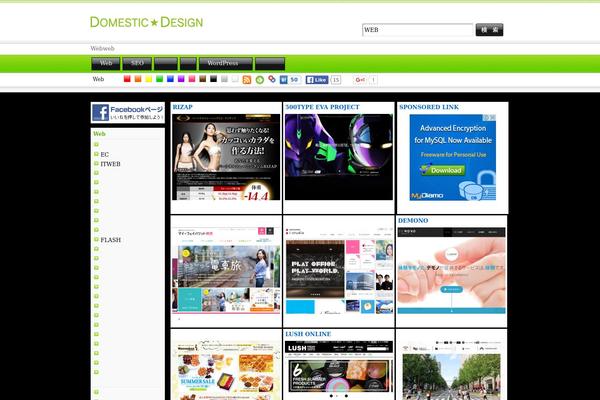
Task: Click the Domestic Design site logo
Action: [146, 22]
